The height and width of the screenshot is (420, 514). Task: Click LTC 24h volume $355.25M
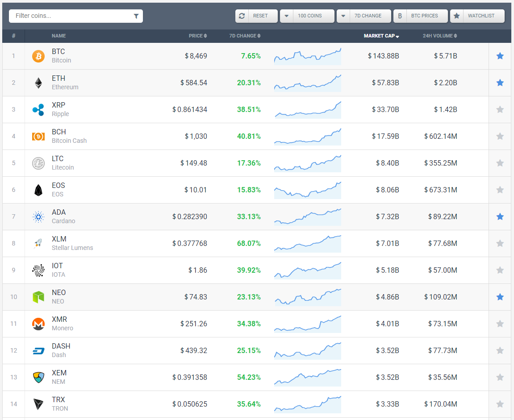(x=441, y=163)
